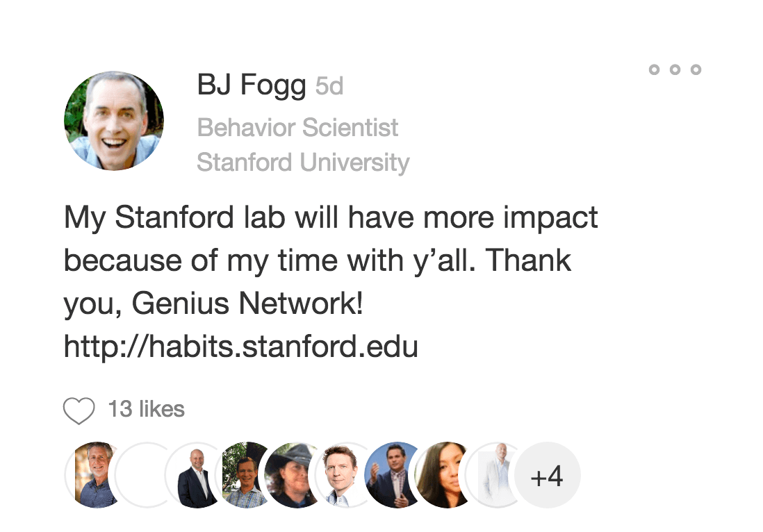The height and width of the screenshot is (532, 763).
Task: Click the 5d post timestamp
Action: (x=329, y=87)
